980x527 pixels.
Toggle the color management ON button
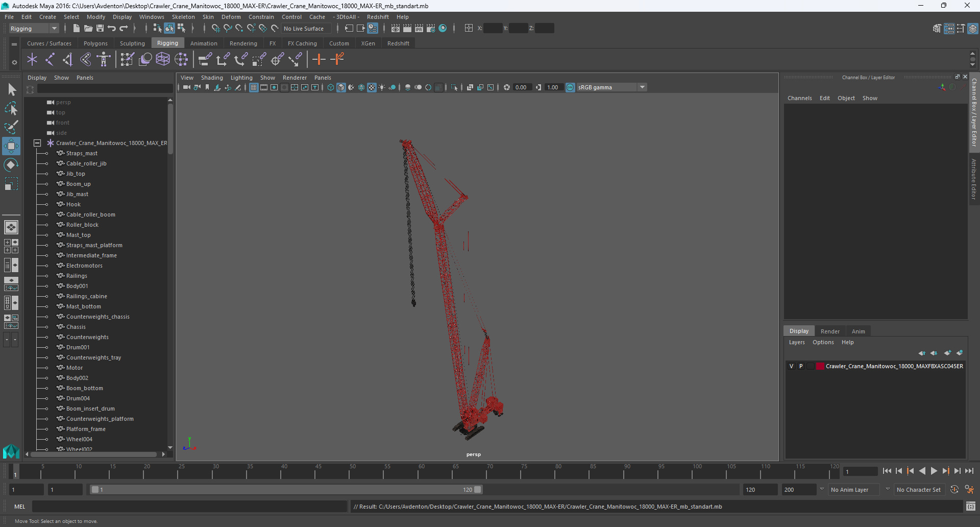click(570, 87)
